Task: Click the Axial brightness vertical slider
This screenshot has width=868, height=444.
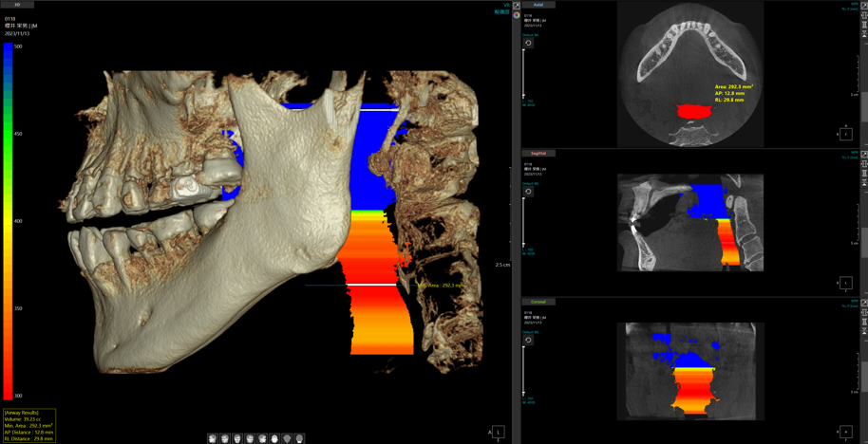Action: 523,72
